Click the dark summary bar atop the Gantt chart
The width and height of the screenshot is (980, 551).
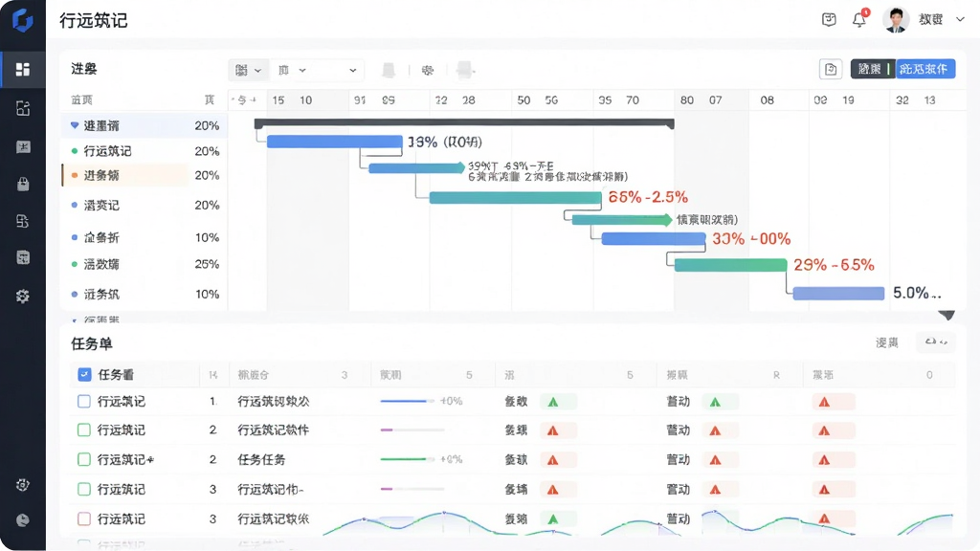coord(464,123)
